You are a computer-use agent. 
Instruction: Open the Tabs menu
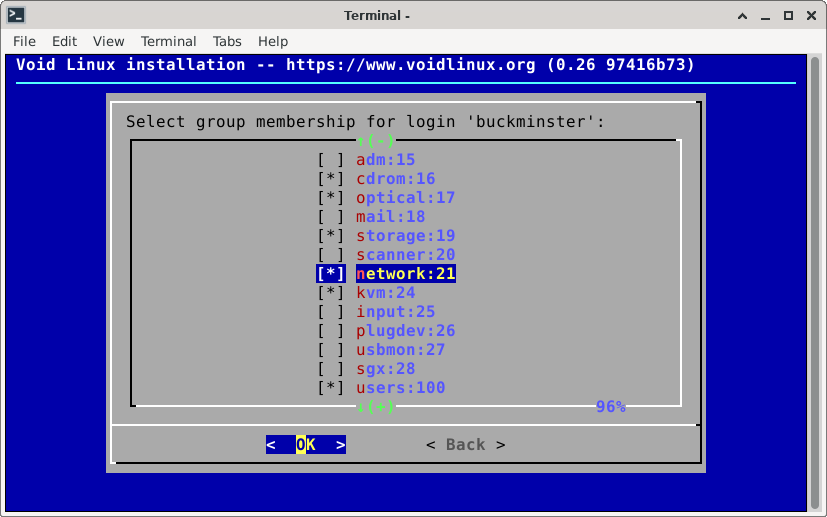[x=227, y=41]
